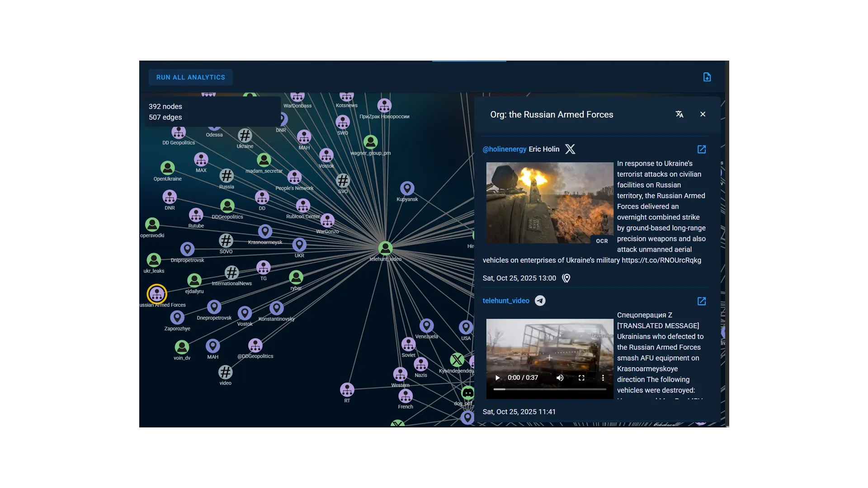Close the Russian Armed Forces panel
This screenshot has width=868, height=488.
point(703,114)
